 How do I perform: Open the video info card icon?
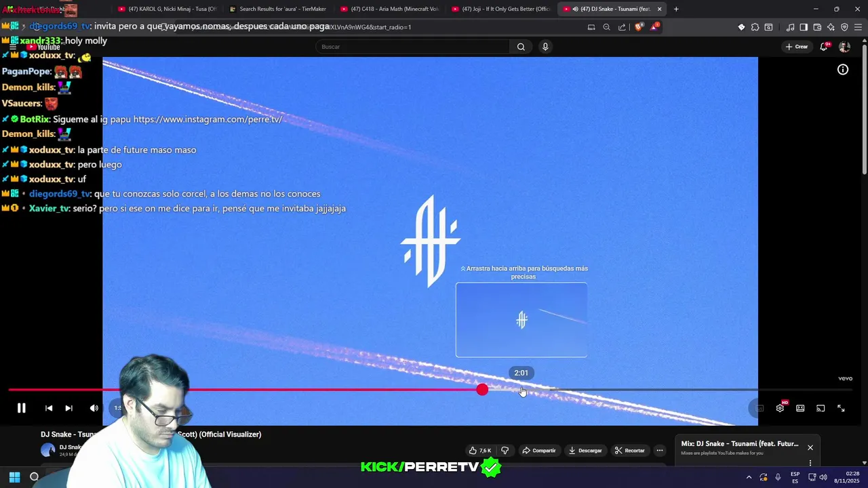point(843,69)
